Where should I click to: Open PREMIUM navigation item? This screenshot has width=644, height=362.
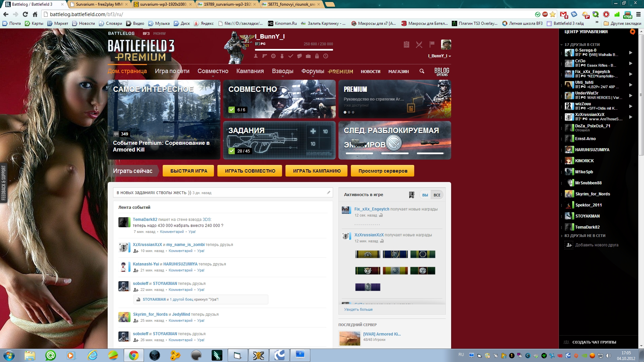click(340, 71)
